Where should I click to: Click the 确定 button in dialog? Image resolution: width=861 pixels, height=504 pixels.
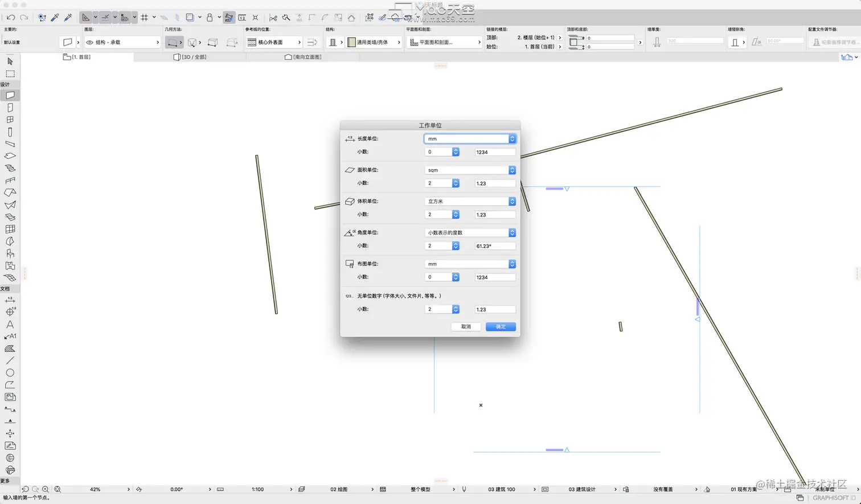(x=501, y=326)
